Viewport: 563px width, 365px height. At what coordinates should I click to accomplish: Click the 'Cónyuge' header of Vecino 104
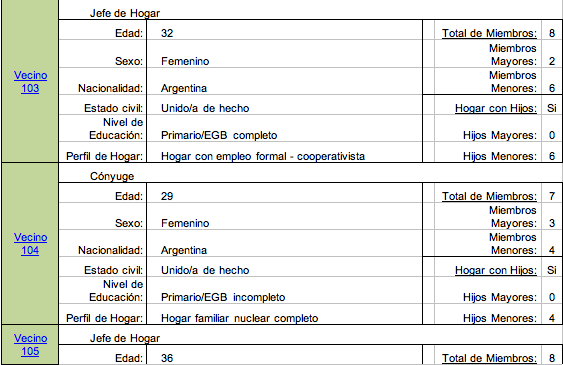tap(112, 176)
